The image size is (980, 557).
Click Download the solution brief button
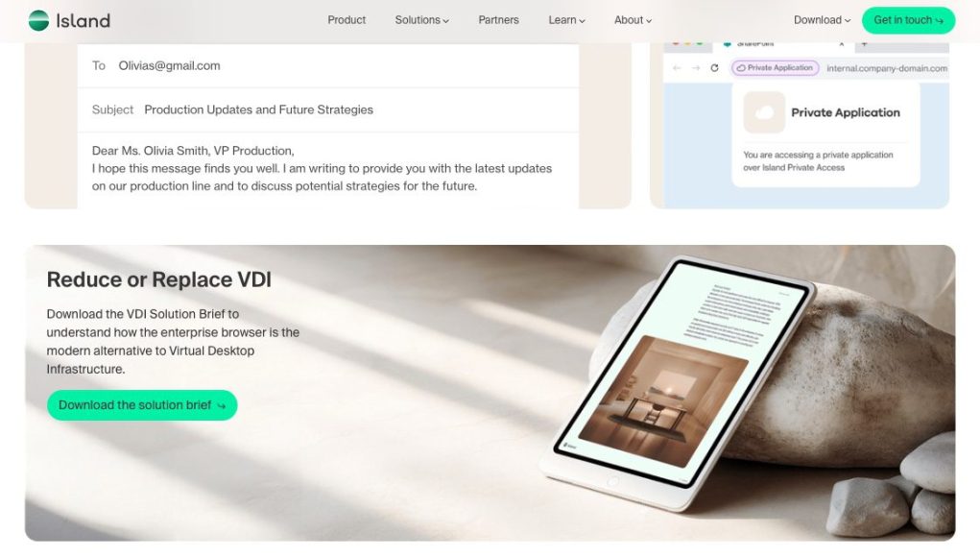point(142,405)
